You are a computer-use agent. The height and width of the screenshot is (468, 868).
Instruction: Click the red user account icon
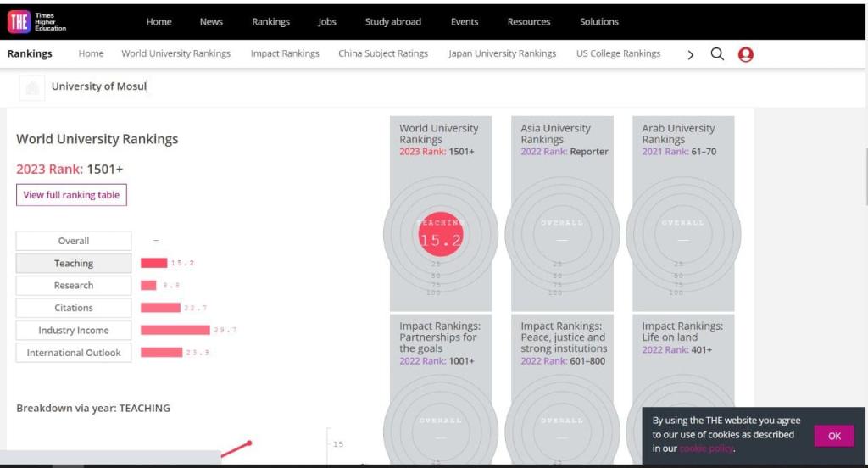pos(746,54)
